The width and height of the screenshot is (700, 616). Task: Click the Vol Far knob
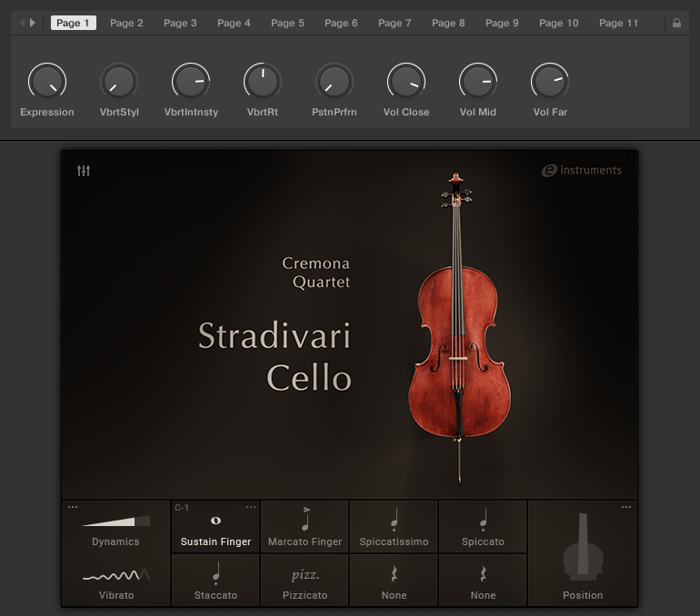coord(550,81)
